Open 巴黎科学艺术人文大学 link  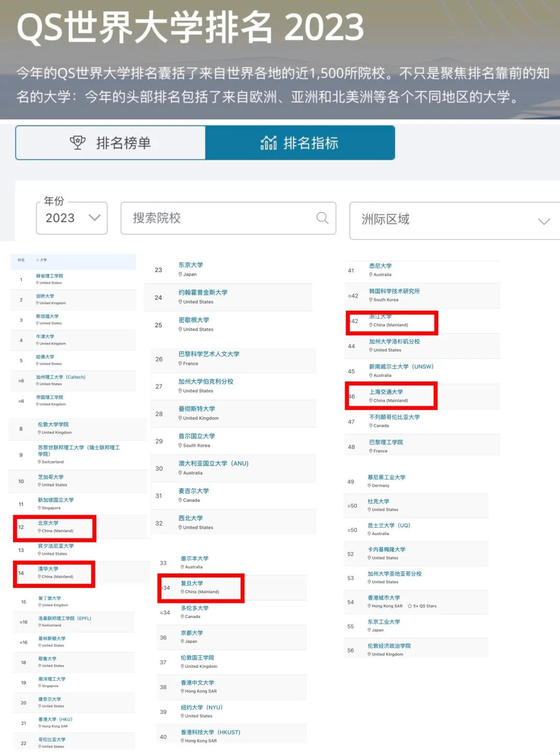pos(209,354)
